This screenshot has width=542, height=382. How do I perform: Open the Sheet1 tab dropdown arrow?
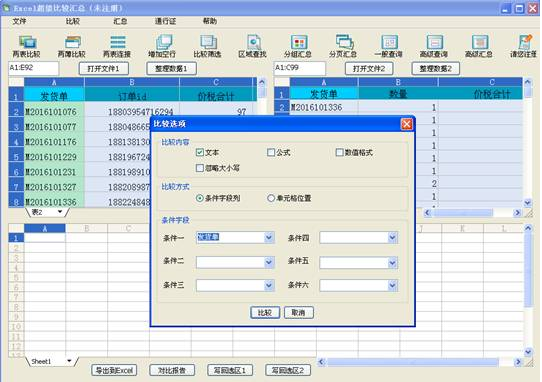coord(69,361)
